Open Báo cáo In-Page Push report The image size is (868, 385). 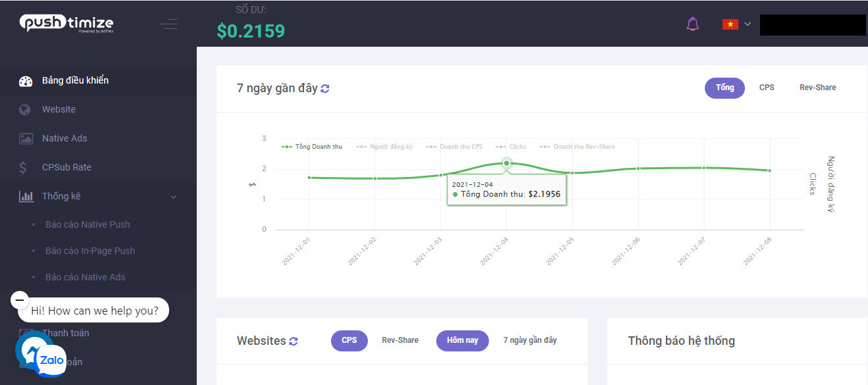tap(90, 251)
